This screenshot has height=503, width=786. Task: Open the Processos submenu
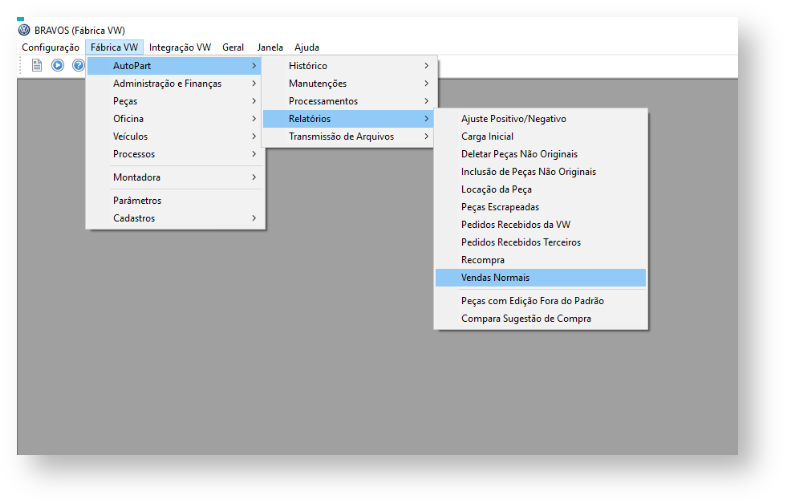pos(175,153)
